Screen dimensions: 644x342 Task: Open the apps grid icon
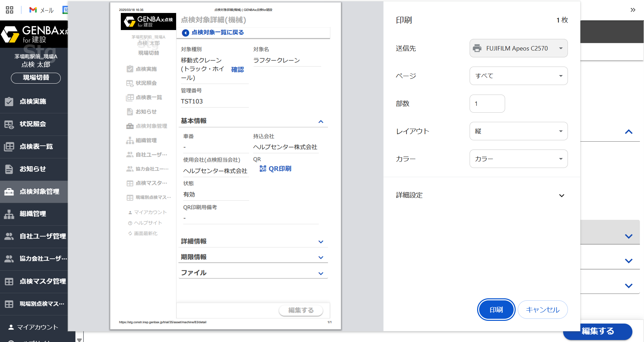[10, 10]
